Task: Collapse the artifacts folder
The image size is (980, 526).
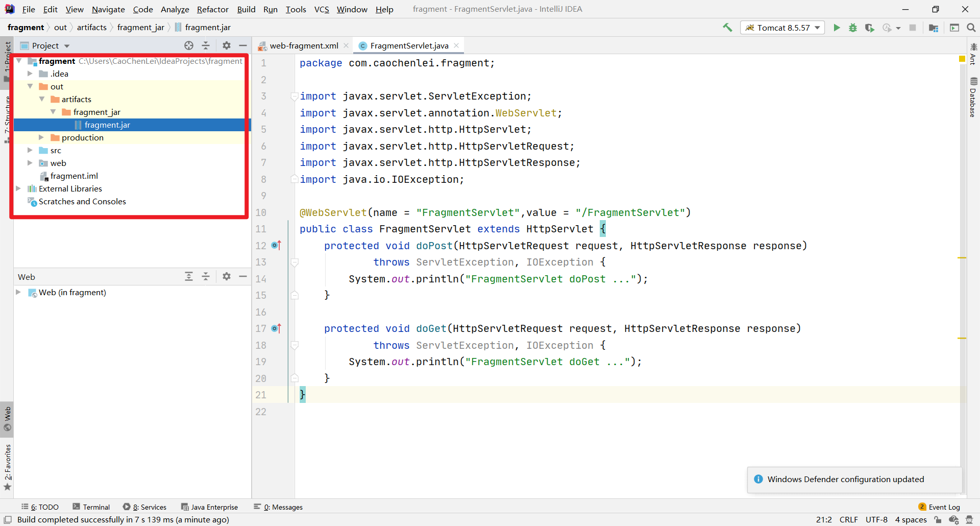Action: 42,99
